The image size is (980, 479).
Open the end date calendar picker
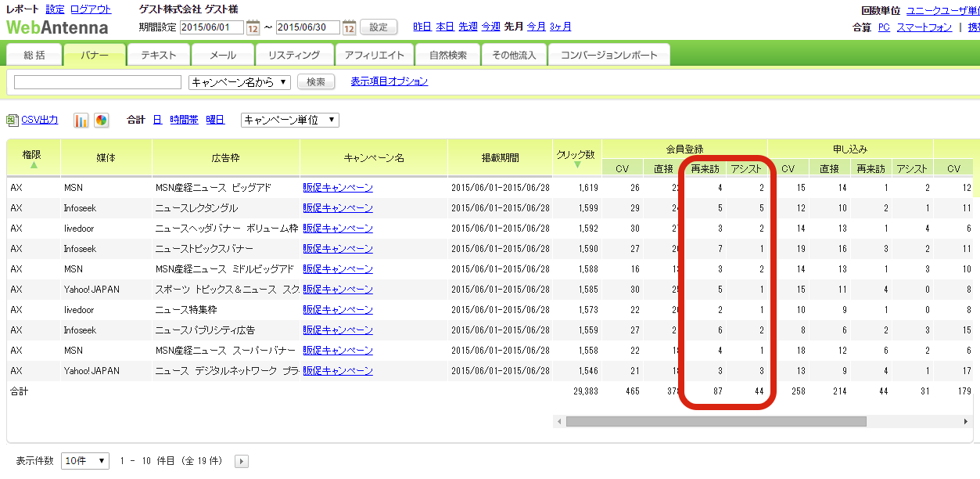(x=349, y=27)
